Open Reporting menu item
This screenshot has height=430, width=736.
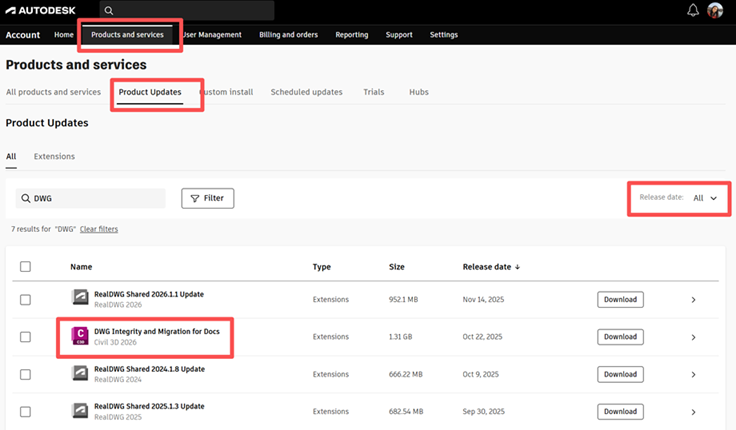(352, 35)
